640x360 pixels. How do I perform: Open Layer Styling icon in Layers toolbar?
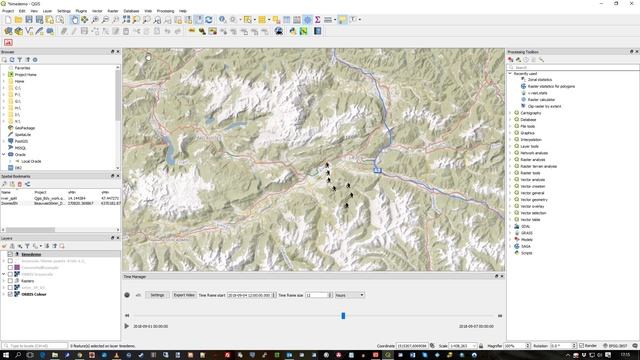[4, 246]
